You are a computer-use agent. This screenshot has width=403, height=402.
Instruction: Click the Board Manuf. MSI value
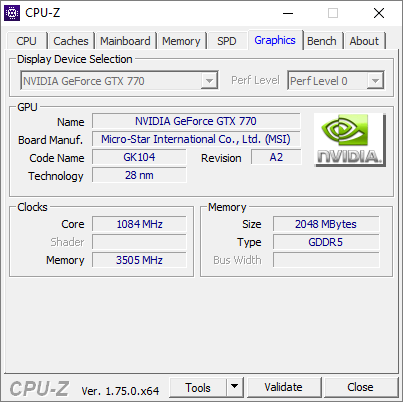click(196, 139)
